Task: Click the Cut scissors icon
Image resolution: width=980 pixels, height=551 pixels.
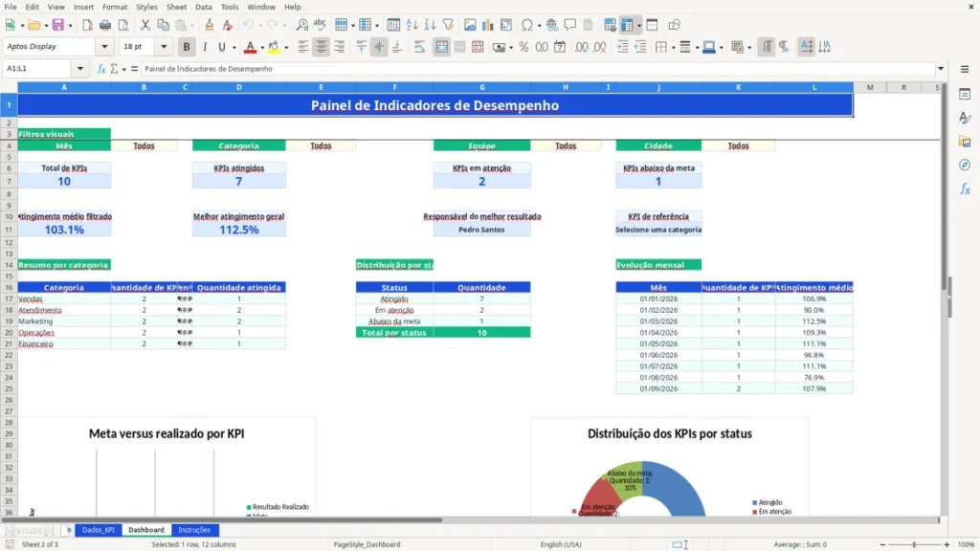Action: (145, 25)
